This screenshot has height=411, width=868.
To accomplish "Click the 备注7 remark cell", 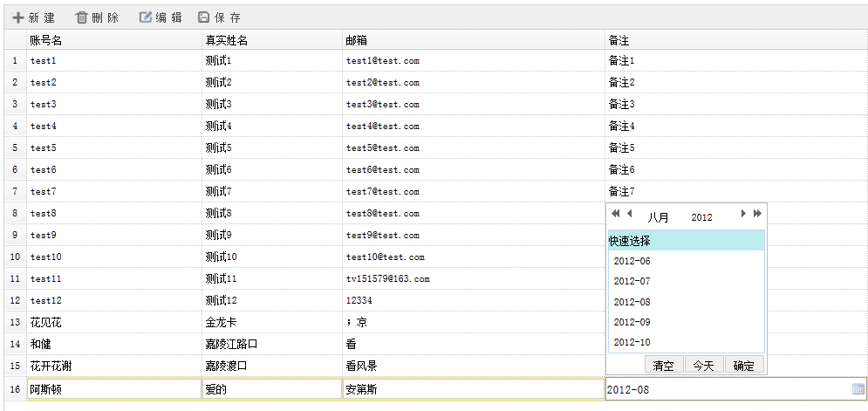I will click(736, 192).
